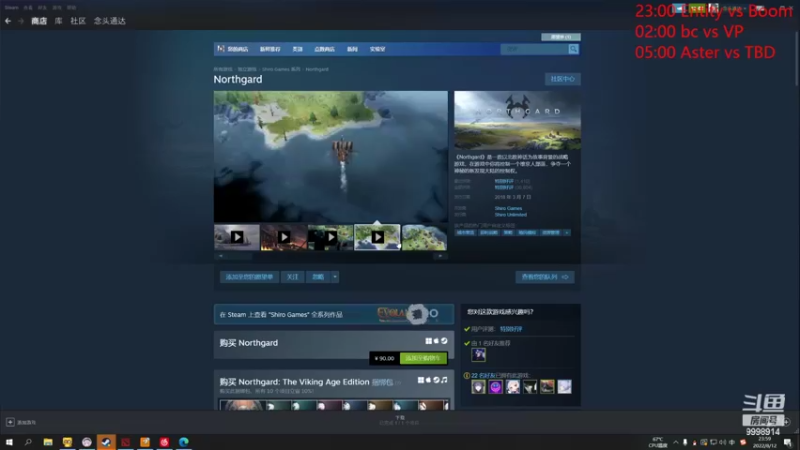Open 新鲜推荐 store menu
800x450 pixels.
270,49
